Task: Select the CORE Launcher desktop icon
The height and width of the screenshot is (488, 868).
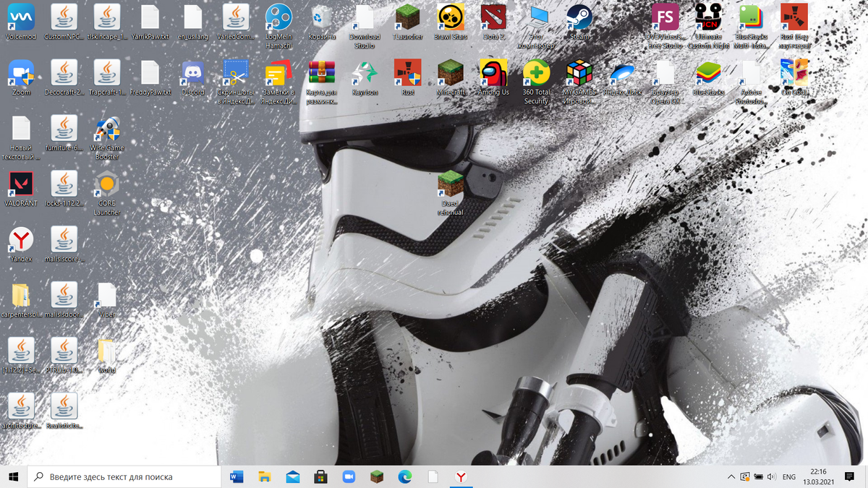Action: pyautogui.click(x=107, y=193)
